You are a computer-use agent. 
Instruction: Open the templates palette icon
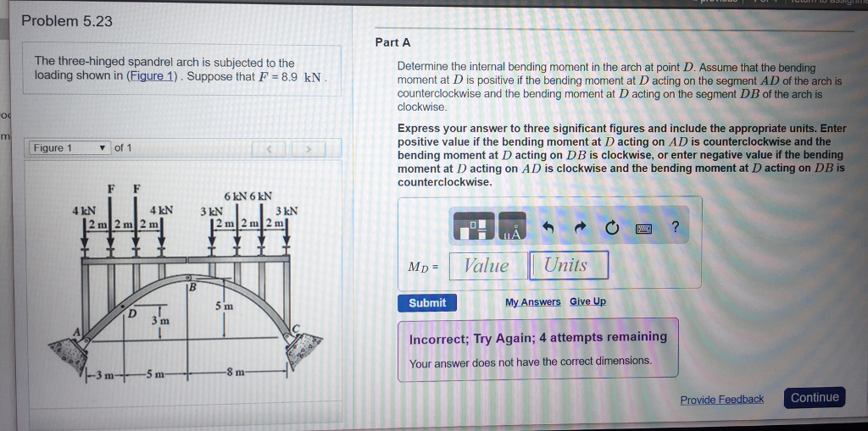pos(473,226)
